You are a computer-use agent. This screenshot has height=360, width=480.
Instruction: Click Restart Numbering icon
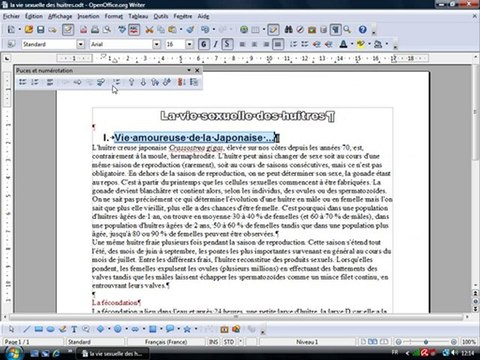tap(182, 82)
